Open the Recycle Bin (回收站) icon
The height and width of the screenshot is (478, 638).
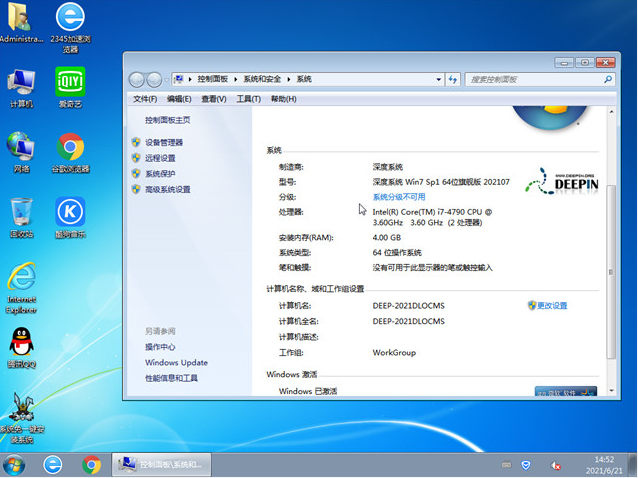(x=21, y=212)
